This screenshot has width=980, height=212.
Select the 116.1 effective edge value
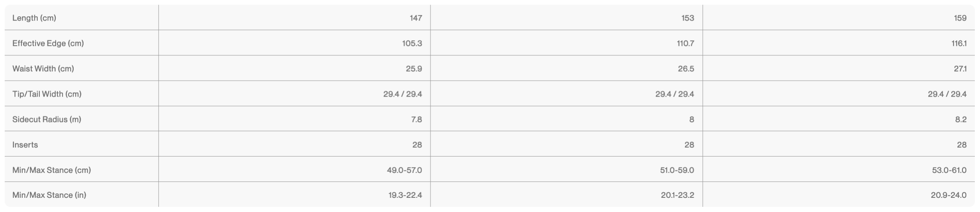[x=959, y=43]
